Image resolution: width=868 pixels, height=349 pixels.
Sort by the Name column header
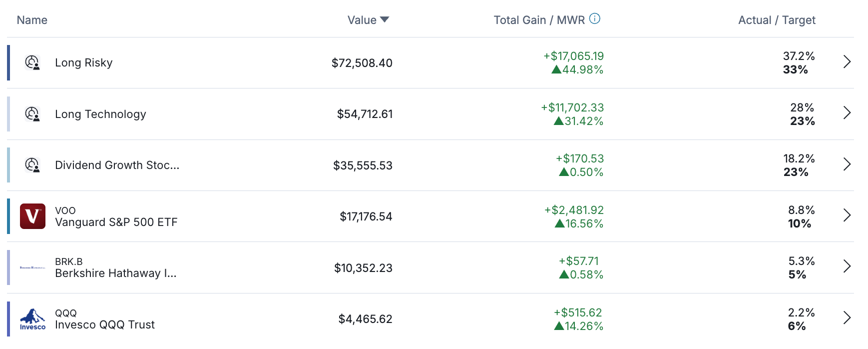point(32,20)
